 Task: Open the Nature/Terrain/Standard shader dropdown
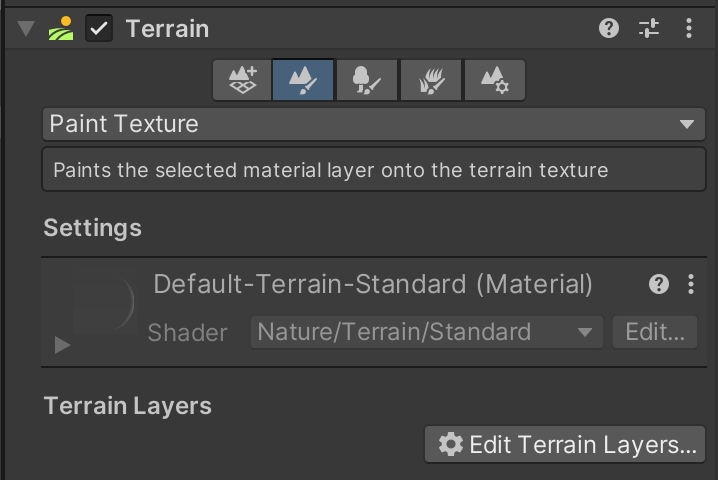click(426, 333)
